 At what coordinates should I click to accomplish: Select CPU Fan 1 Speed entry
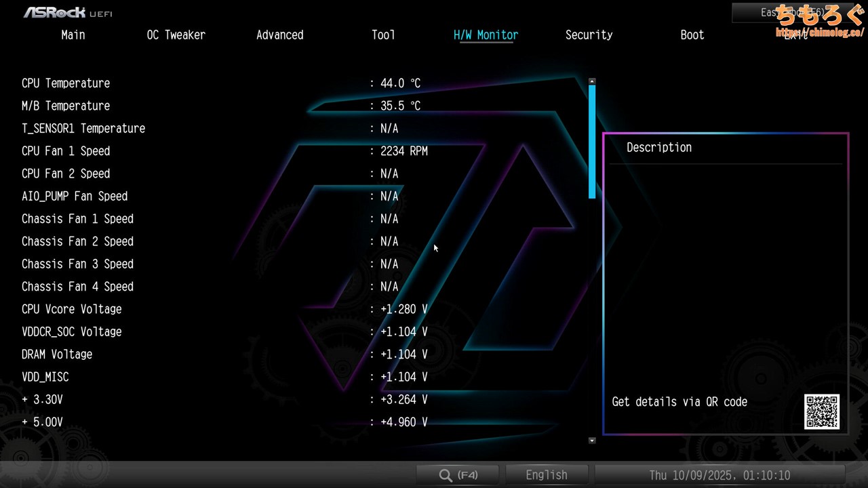pyautogui.click(x=66, y=151)
